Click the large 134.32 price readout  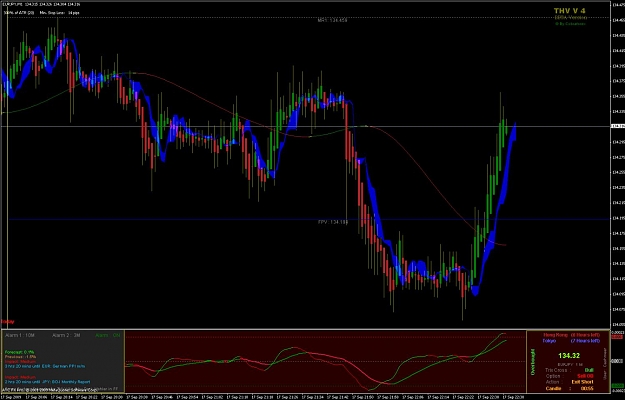[x=569, y=356]
